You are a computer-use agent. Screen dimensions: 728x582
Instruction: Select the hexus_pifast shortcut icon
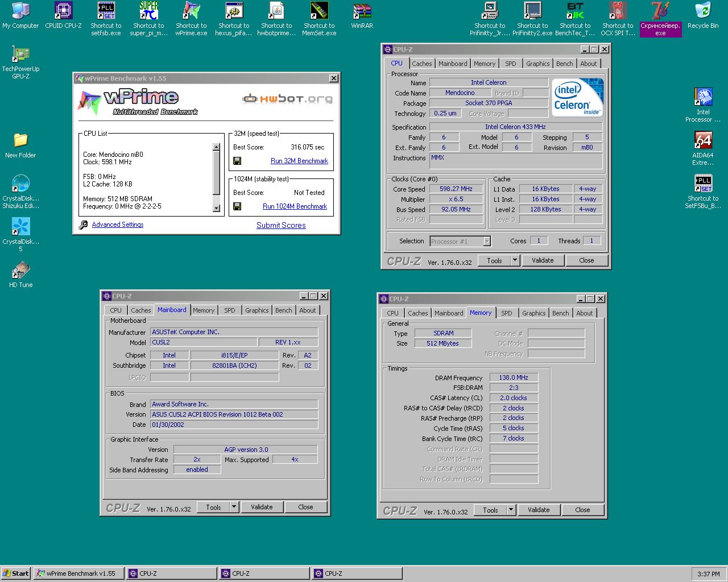click(234, 19)
